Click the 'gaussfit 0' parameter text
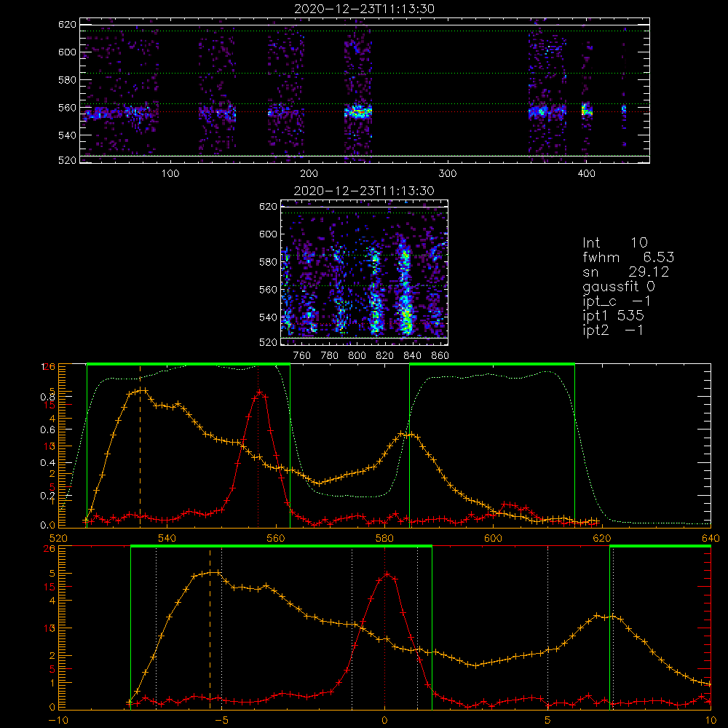728x728 pixels. click(618, 286)
